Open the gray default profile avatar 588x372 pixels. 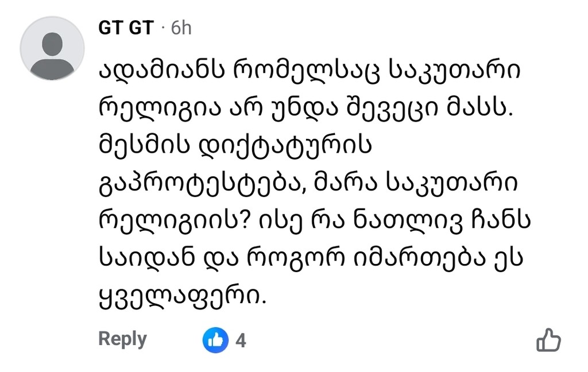[52, 48]
